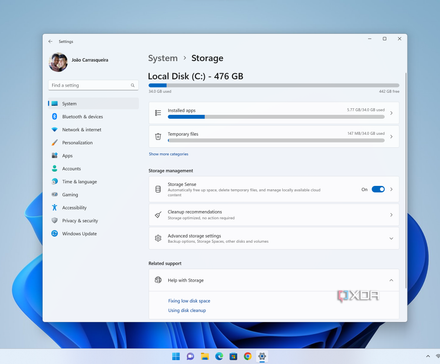The width and height of the screenshot is (440, 364).
Task: Open Network & internet settings
Action: point(93,130)
